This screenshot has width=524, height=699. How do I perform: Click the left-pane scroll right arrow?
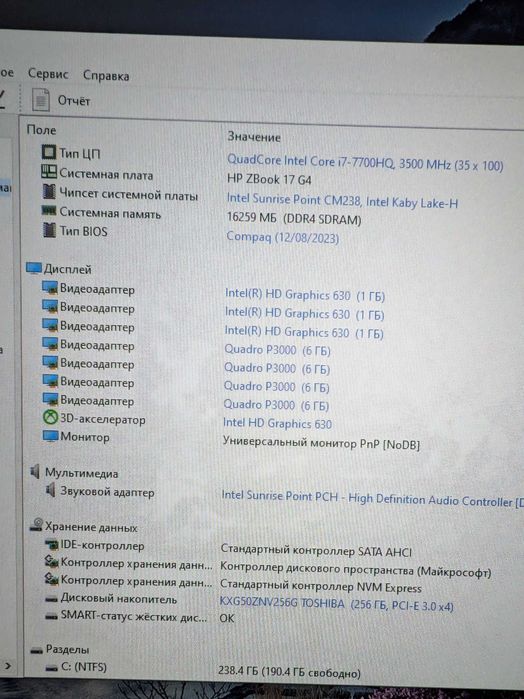(x=8, y=666)
